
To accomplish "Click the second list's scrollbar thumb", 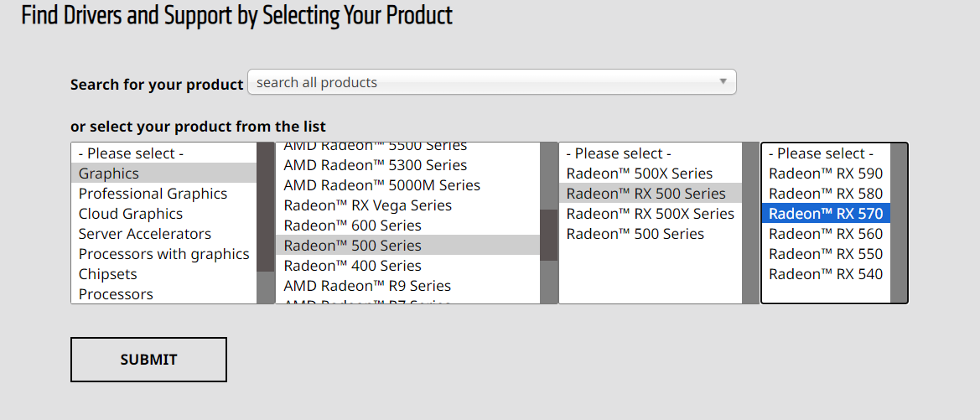I will (549, 235).
